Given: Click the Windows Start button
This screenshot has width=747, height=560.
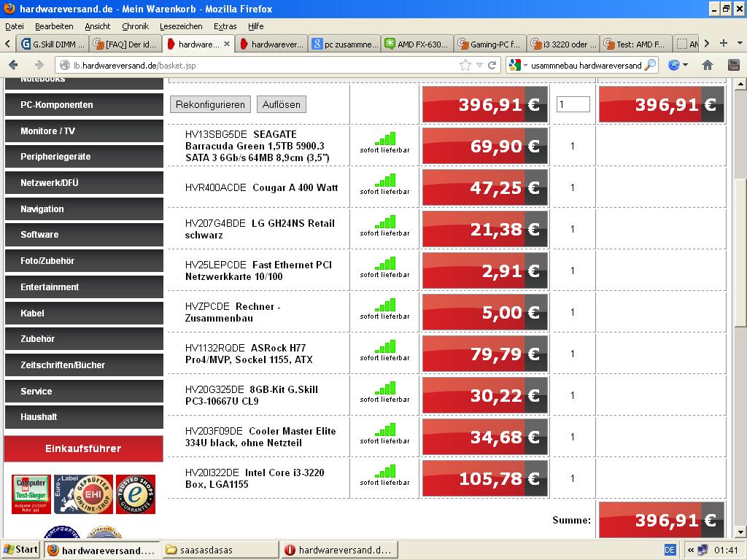Looking at the screenshot, I should pyautogui.click(x=20, y=550).
